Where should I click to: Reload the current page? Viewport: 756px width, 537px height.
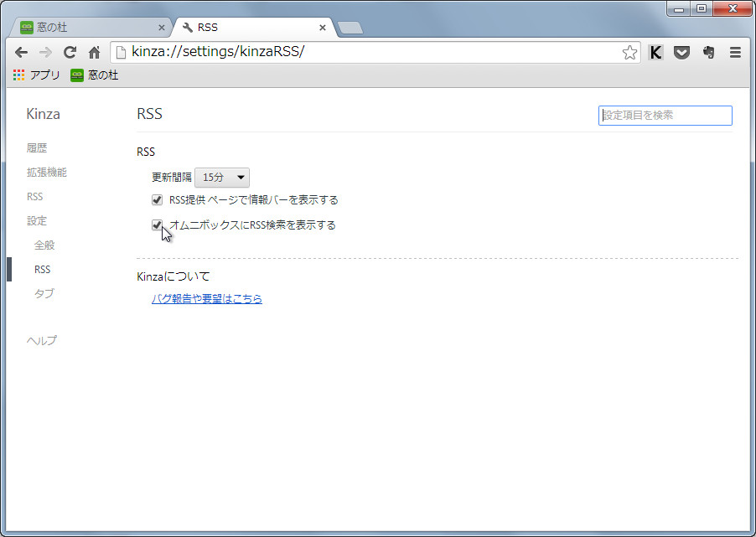(70, 51)
